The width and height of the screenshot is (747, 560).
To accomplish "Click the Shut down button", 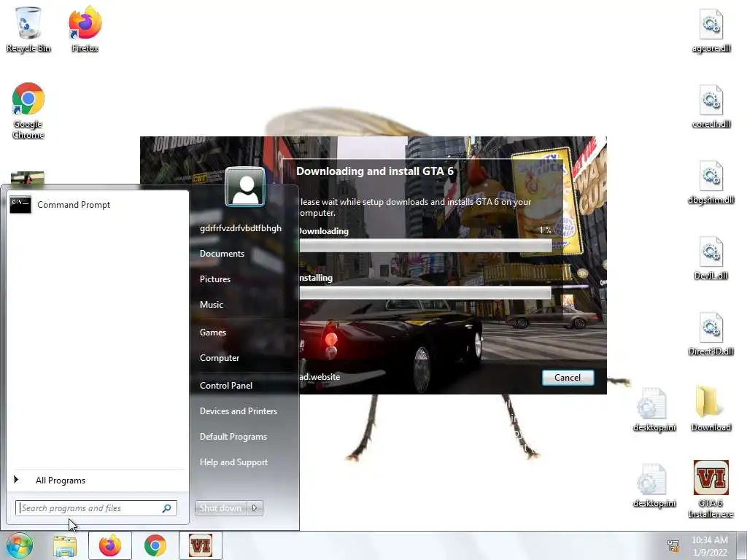I will point(221,508).
